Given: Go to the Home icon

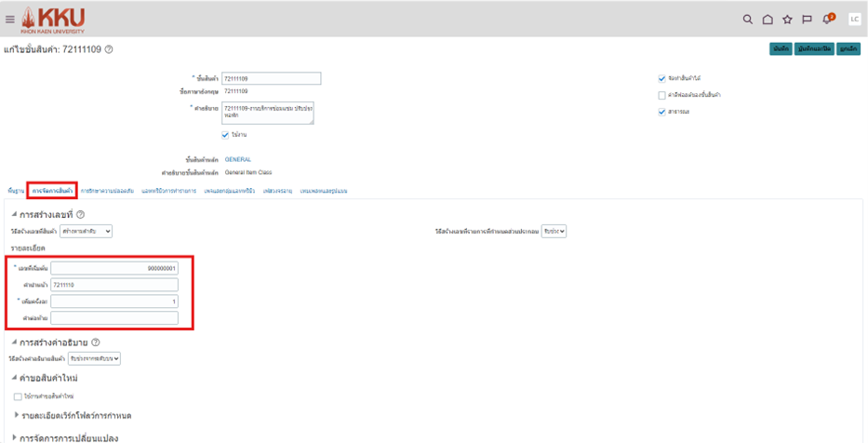Looking at the screenshot, I should tap(768, 19).
